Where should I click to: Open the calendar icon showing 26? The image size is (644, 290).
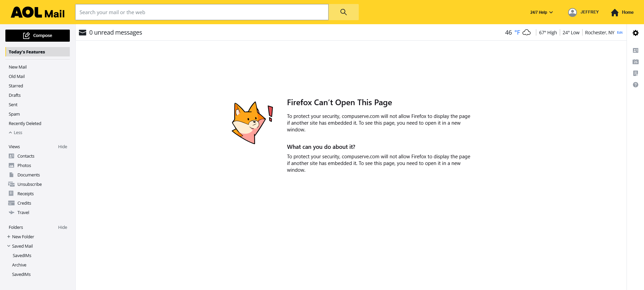click(636, 62)
